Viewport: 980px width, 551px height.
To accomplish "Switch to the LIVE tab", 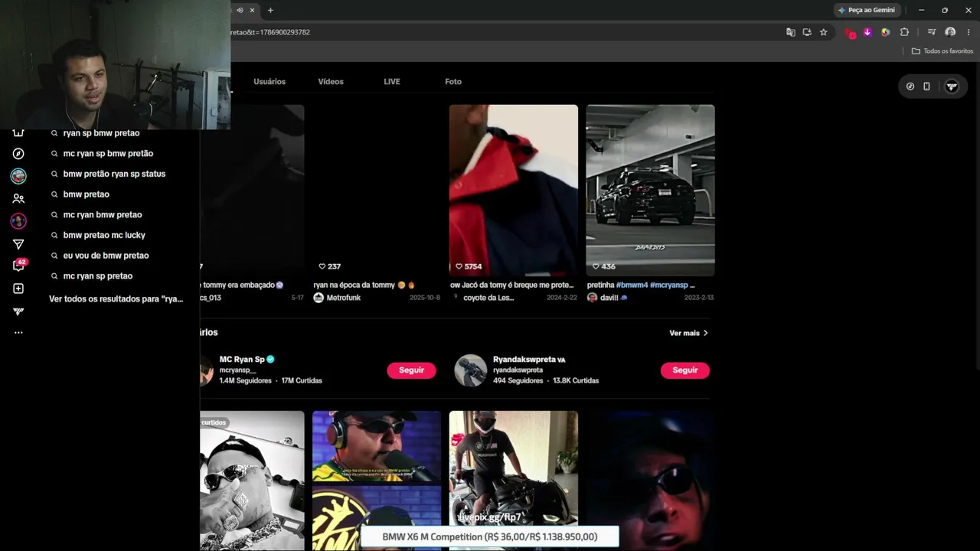I will click(392, 82).
